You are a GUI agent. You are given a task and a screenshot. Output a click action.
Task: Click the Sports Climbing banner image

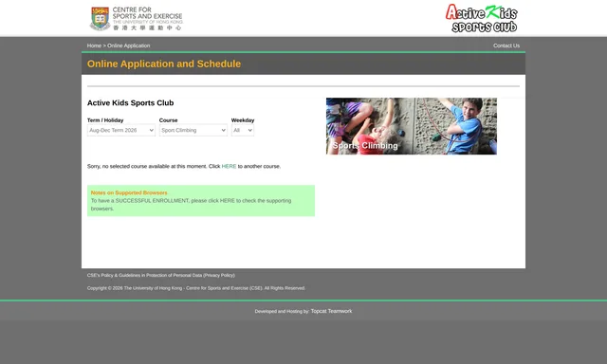[x=412, y=126]
